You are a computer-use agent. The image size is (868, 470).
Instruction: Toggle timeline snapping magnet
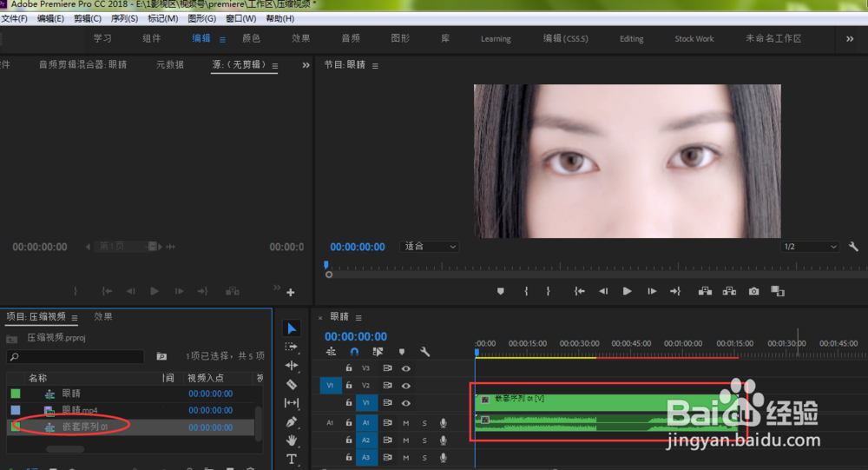pos(354,351)
